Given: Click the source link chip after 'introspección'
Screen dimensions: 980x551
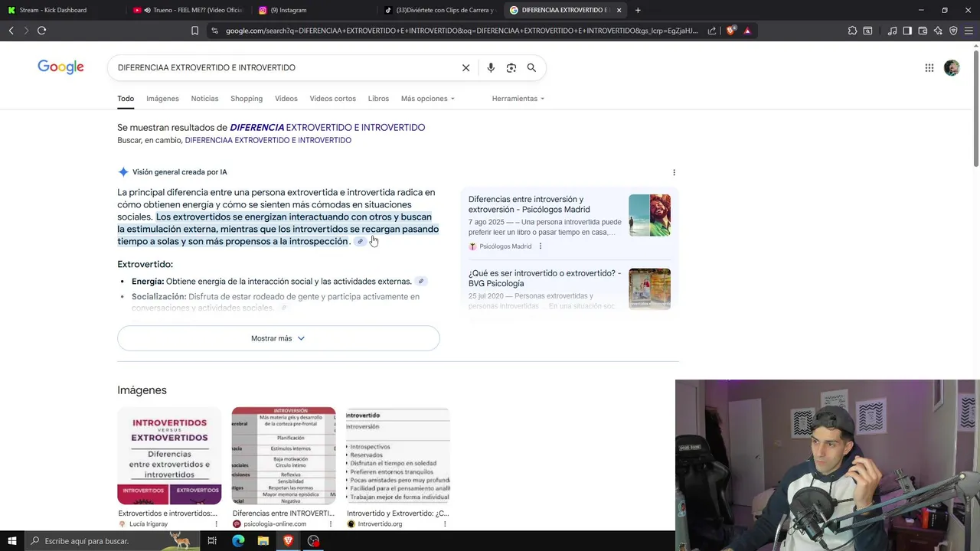Looking at the screenshot, I should 360,242.
